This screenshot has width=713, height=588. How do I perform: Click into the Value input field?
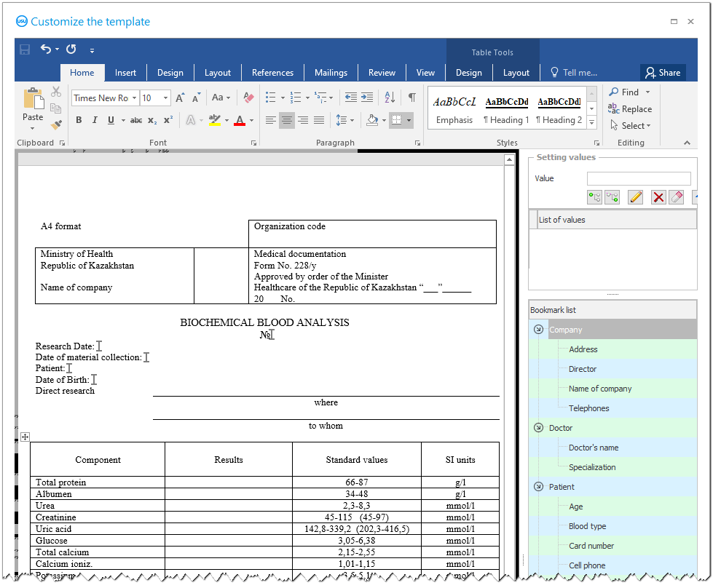[x=639, y=179]
